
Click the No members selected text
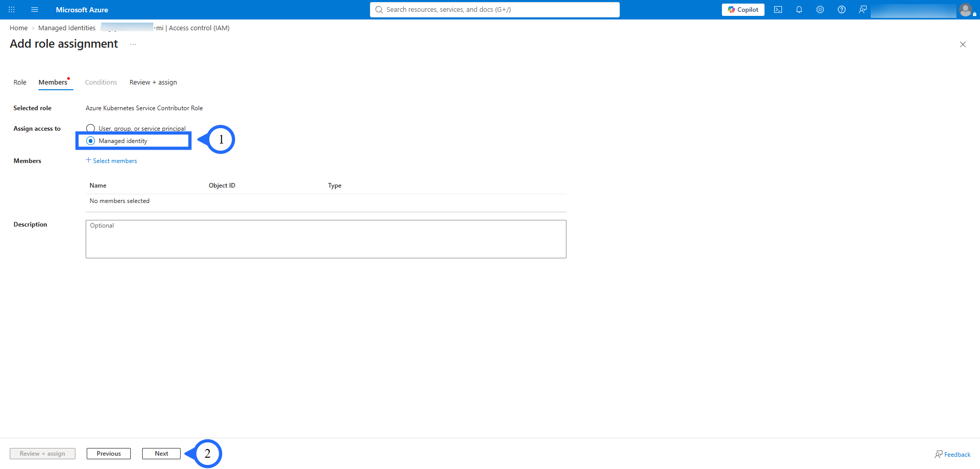[120, 201]
